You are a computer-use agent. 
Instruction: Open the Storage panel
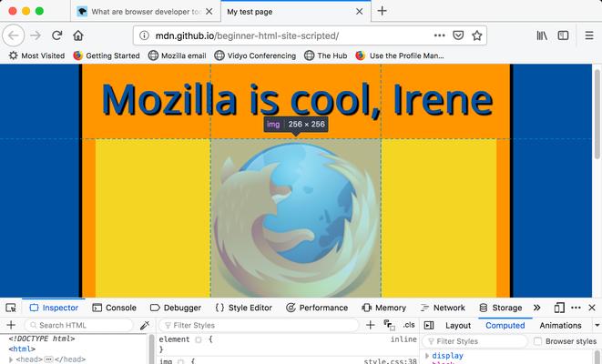coord(500,308)
